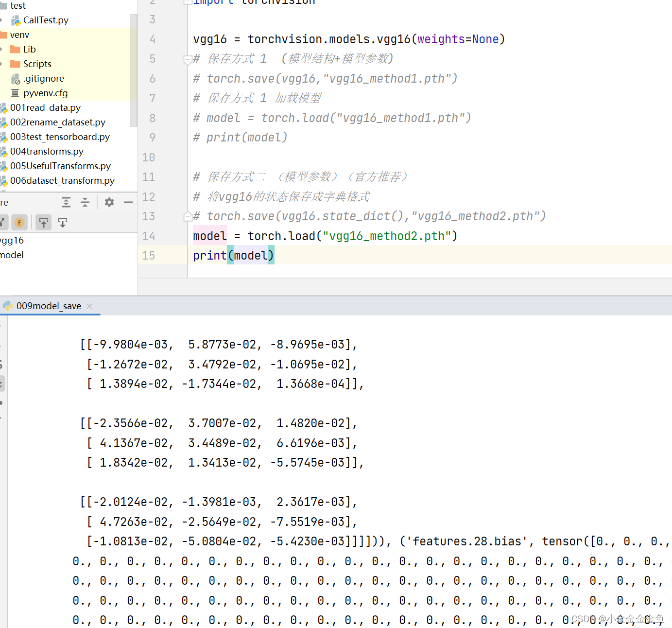
Task: Click line number 4 in gutter
Action: point(153,39)
